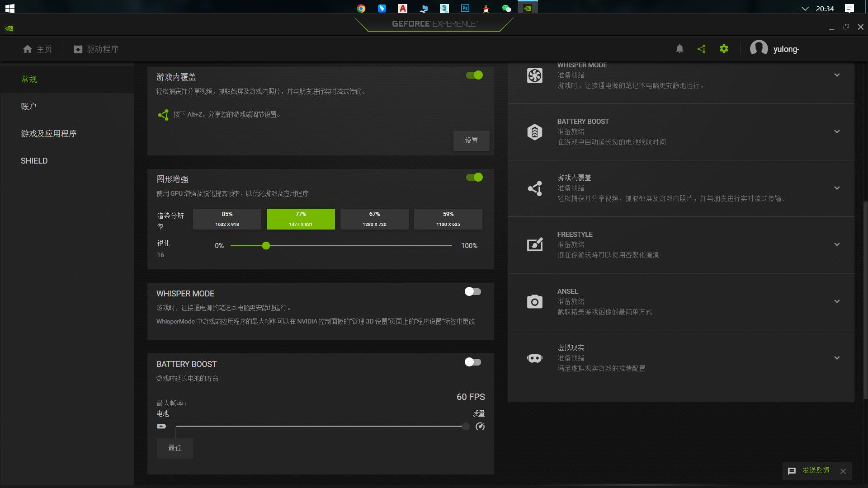Turn on the BATTERY BOOST toggle

(x=472, y=362)
